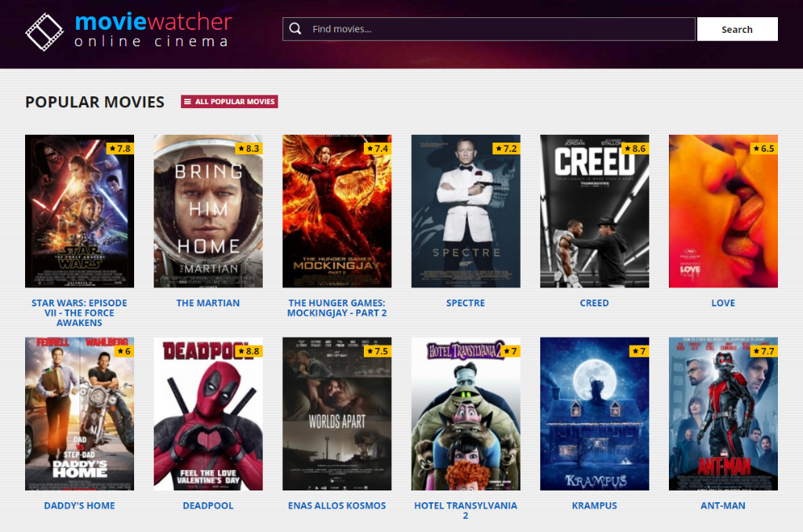Open The Martian movie poster
Screen dimensions: 803x532
tap(208, 212)
